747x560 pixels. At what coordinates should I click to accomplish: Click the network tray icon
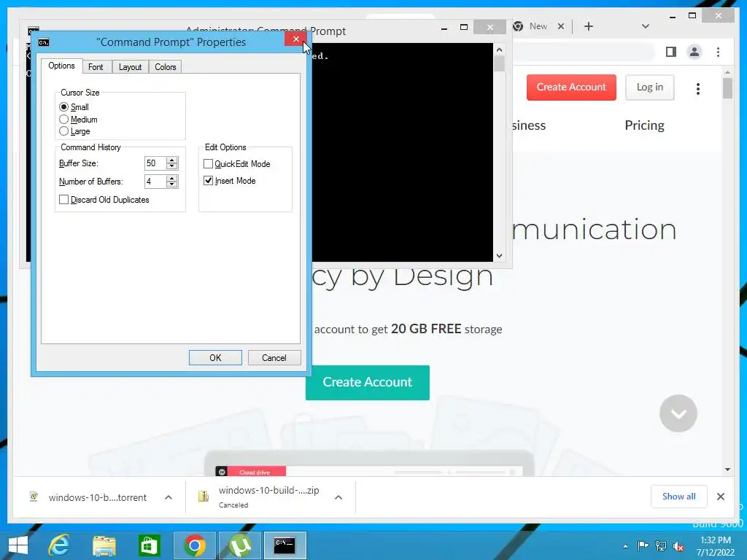[x=661, y=545]
